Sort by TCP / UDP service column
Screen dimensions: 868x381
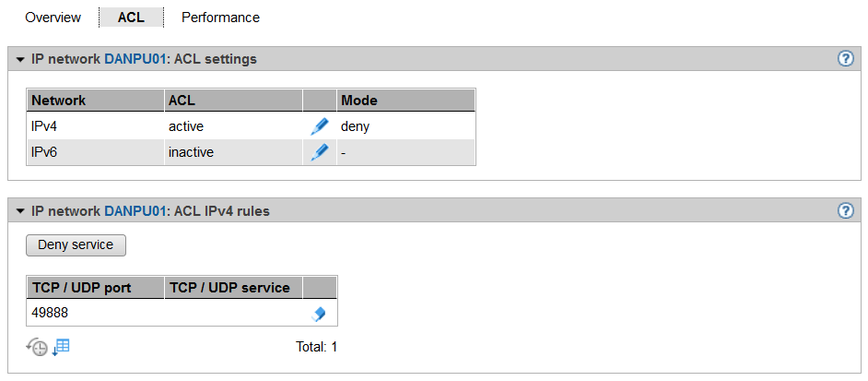(x=229, y=288)
